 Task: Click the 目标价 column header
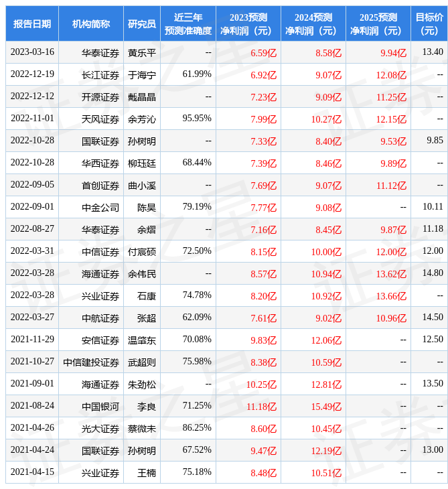point(429,23)
